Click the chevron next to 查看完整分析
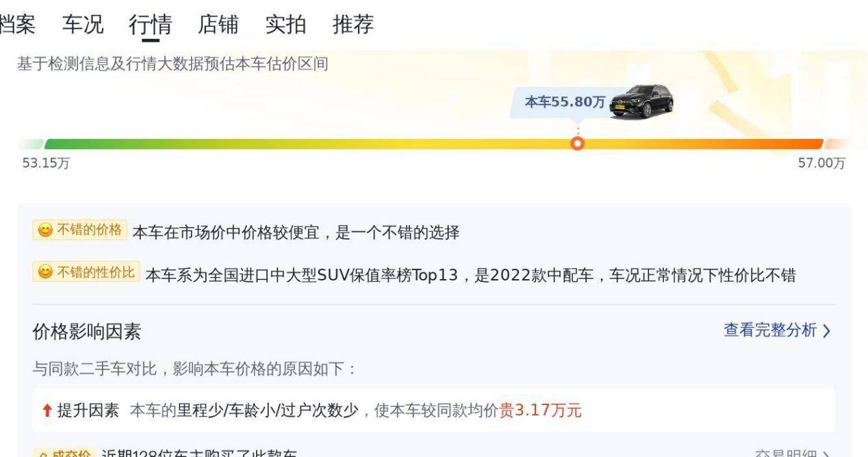The image size is (868, 457). 827,331
